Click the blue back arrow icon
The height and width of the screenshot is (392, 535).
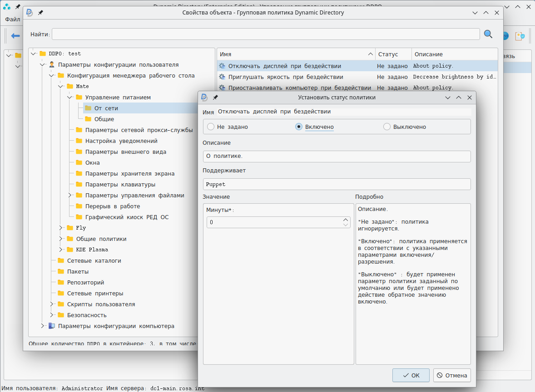pyautogui.click(x=15, y=36)
